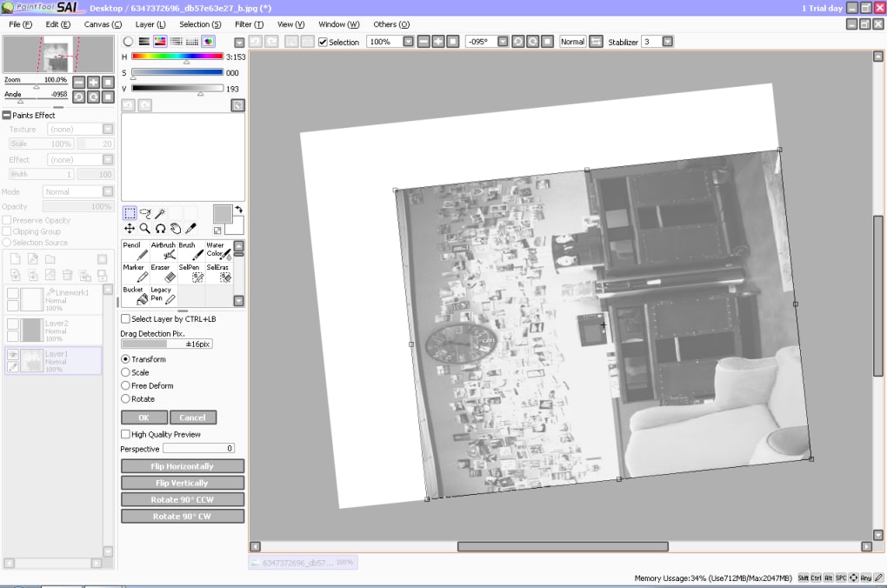Open the Stabilizer value dropdown
Screen dimensions: 887x588
[667, 42]
